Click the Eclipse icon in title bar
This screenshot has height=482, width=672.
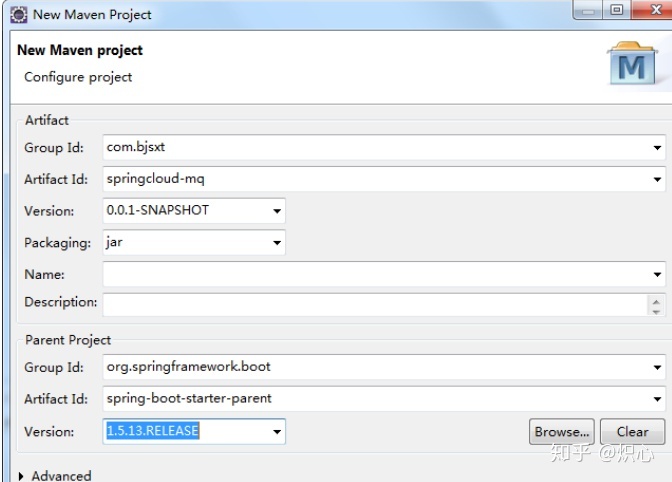[x=18, y=15]
